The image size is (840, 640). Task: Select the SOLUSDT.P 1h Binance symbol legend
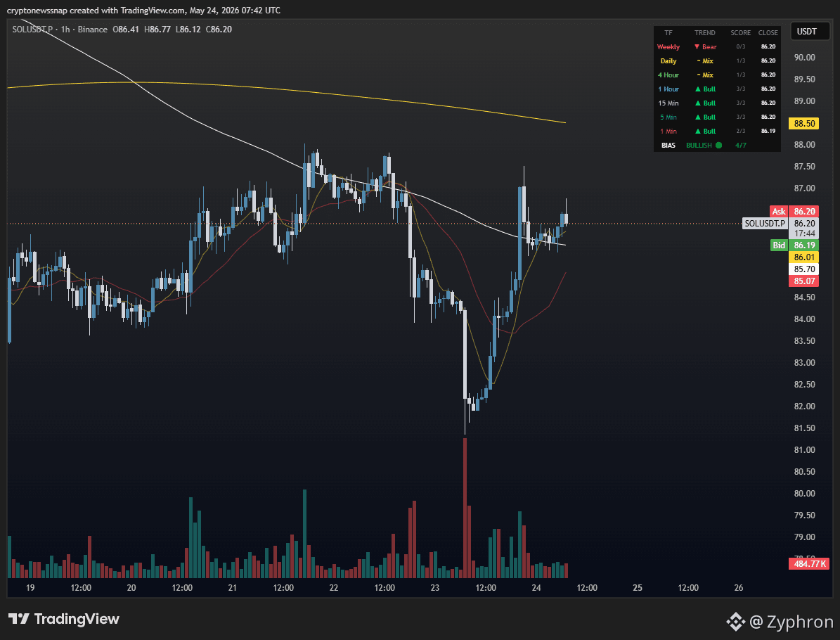(60, 30)
